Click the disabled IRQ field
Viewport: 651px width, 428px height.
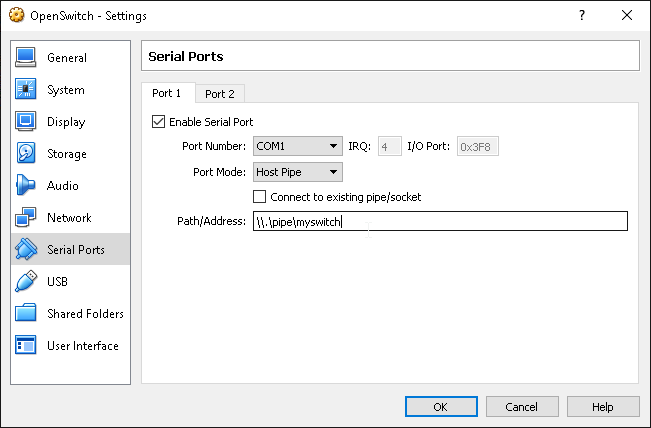(389, 147)
